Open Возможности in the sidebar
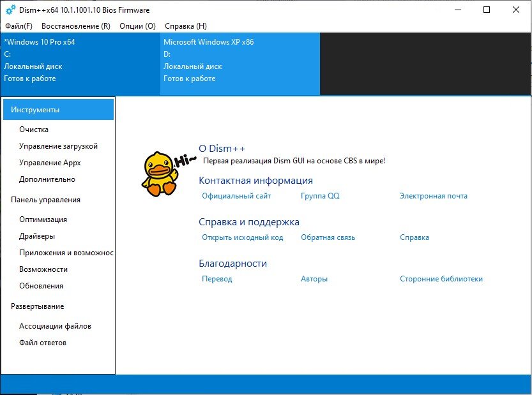The width and height of the screenshot is (532, 395). (x=43, y=269)
